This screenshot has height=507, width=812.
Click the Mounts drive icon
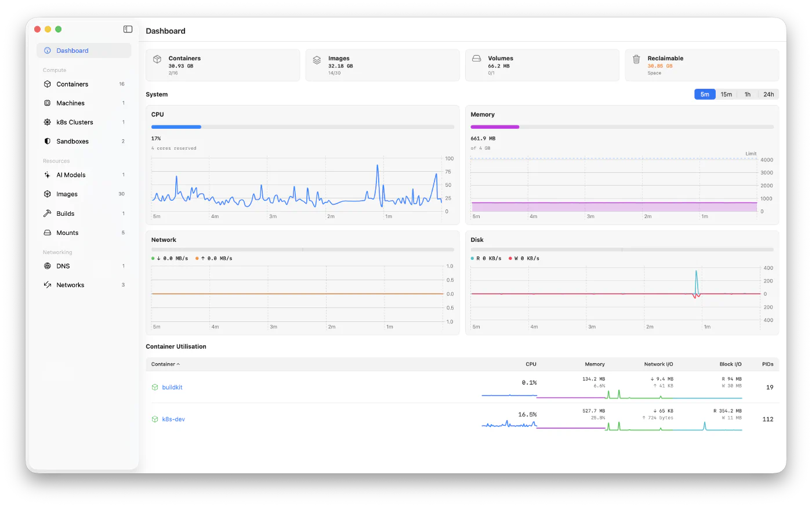(x=48, y=233)
